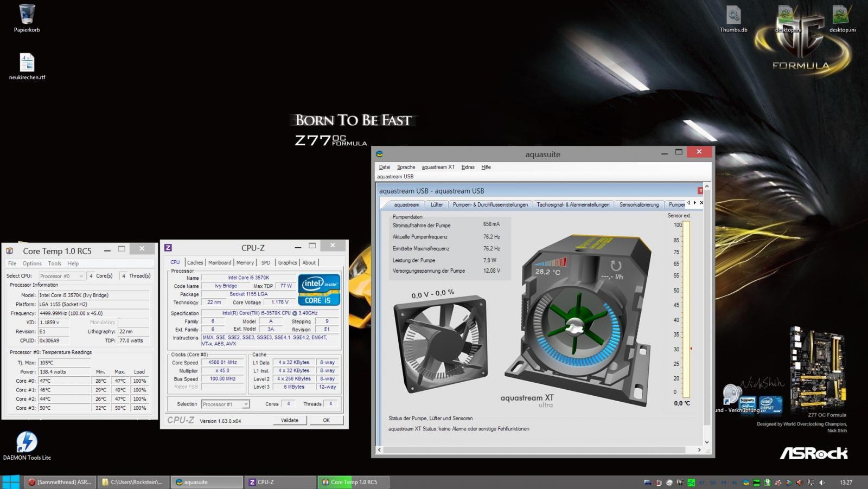Open the Sammelthread ASR browser taskbar button
868x489 pixels.
pos(60,482)
